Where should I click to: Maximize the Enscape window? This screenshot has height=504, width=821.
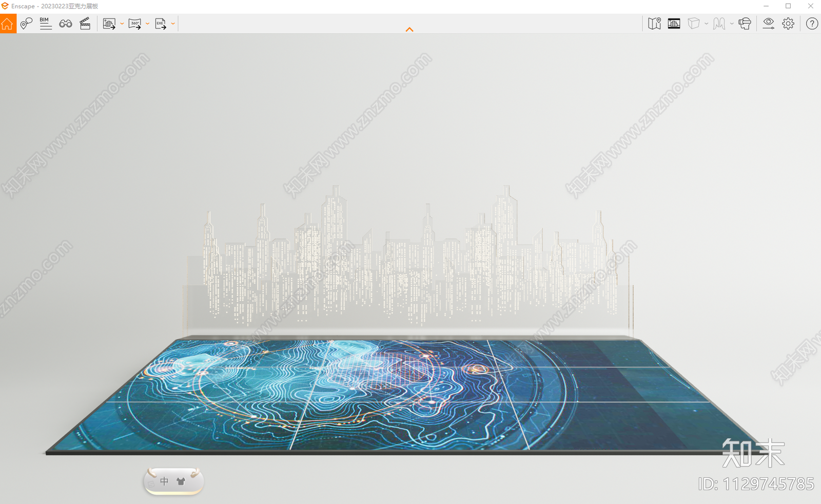[x=788, y=6]
